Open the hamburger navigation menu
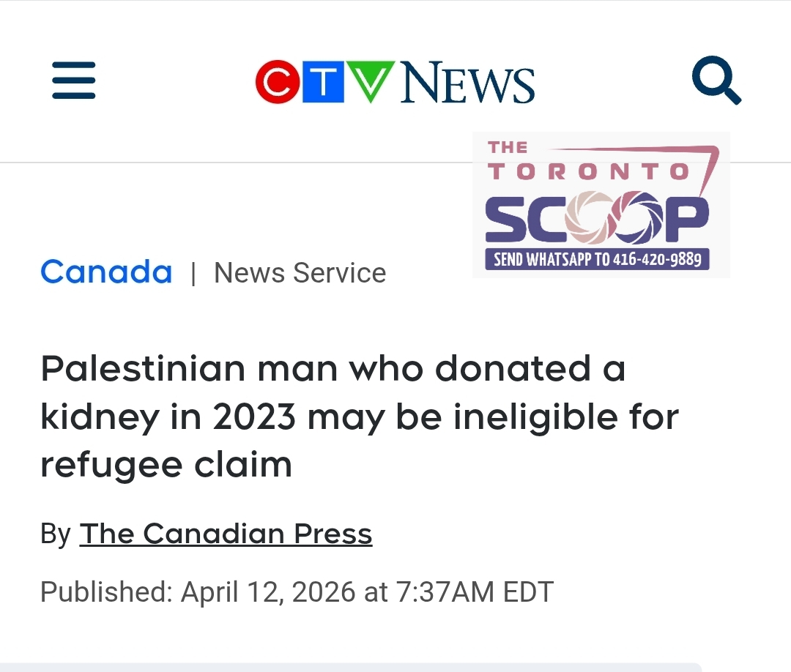Screen dimensions: 791x672 (x=74, y=80)
